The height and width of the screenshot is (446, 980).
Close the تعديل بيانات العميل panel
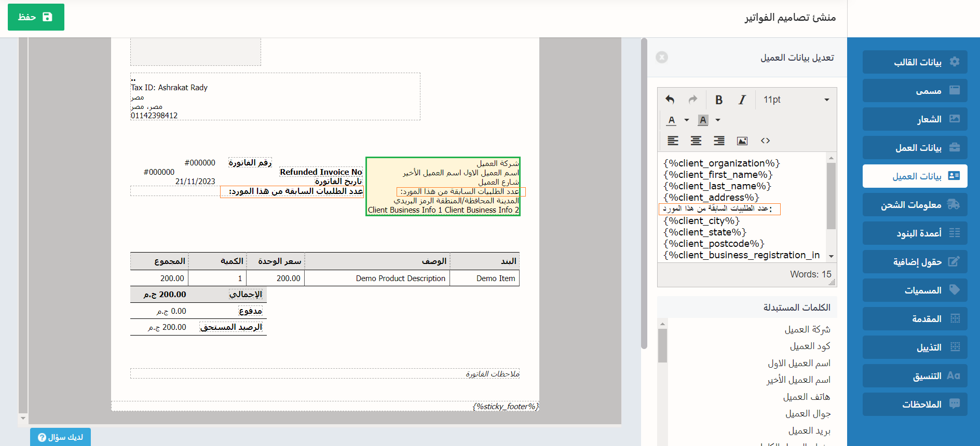click(x=662, y=57)
